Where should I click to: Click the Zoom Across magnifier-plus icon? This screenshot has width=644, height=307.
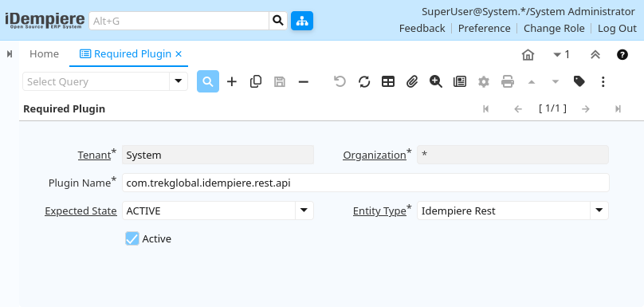tap(436, 82)
